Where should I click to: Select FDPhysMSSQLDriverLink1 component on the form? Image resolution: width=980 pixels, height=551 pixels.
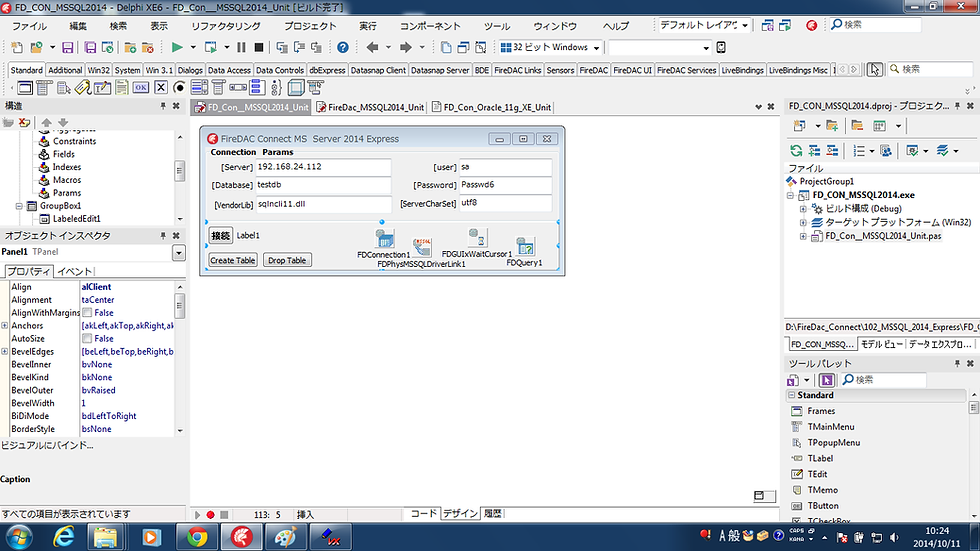tap(422, 247)
